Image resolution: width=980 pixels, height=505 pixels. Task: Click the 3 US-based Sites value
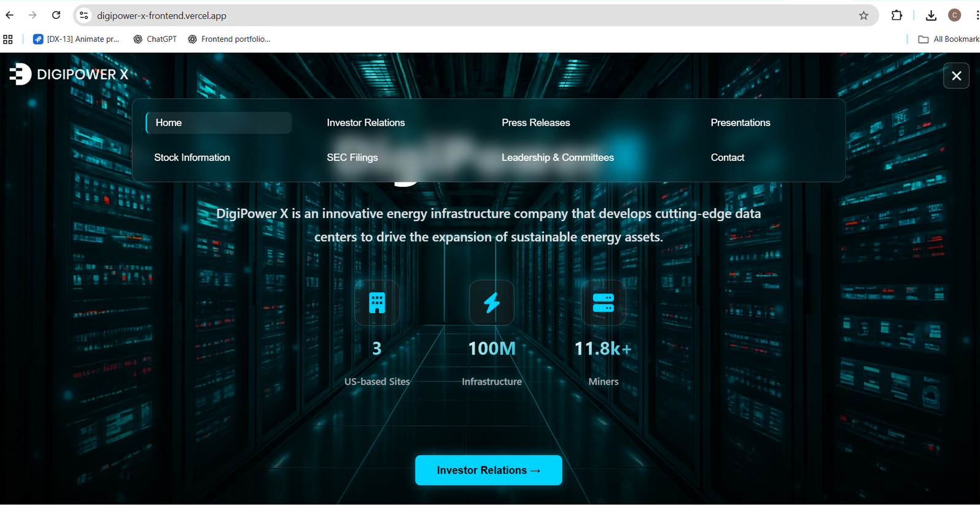tap(377, 349)
